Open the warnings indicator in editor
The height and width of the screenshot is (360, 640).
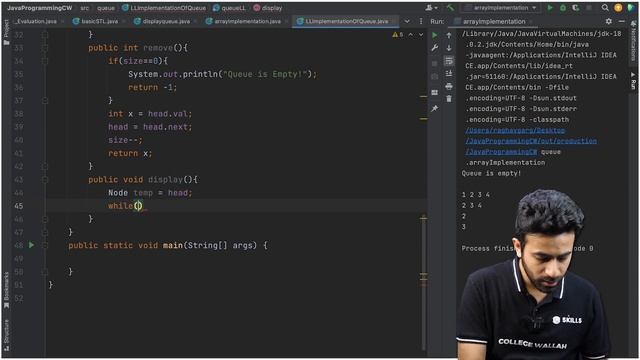click(398, 35)
